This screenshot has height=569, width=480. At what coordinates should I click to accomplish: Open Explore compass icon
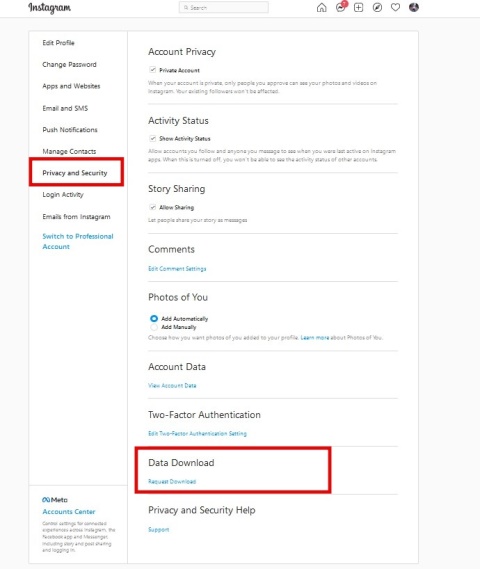[377, 8]
